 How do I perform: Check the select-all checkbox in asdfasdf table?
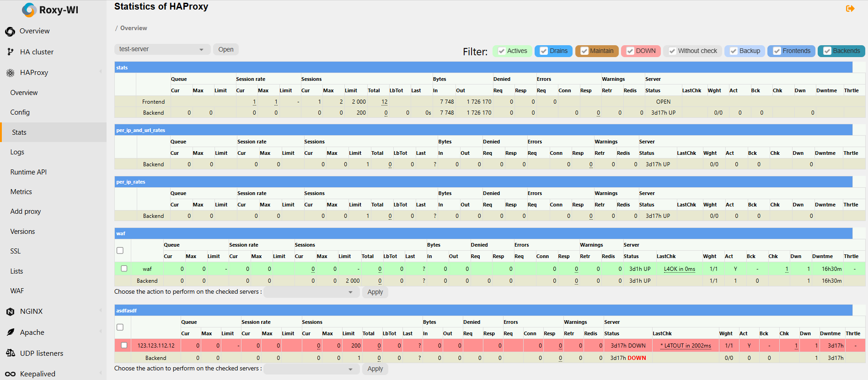pos(120,327)
